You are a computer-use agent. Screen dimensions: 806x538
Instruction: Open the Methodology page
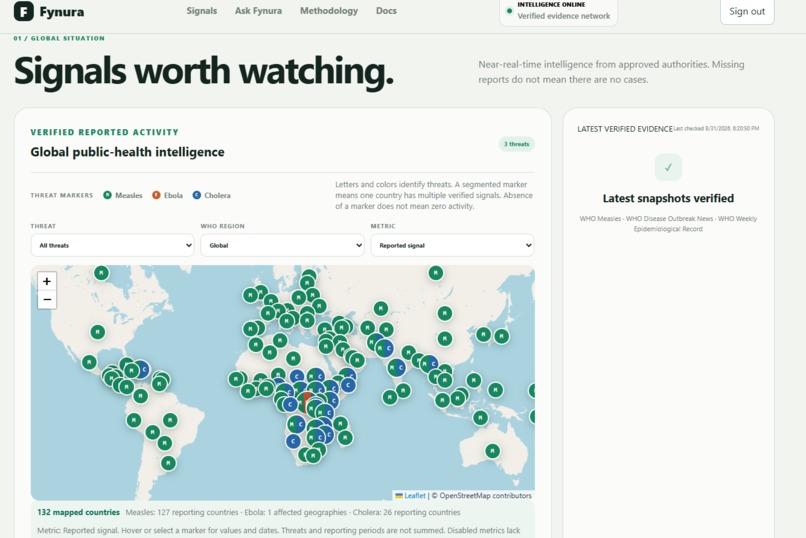coord(329,11)
